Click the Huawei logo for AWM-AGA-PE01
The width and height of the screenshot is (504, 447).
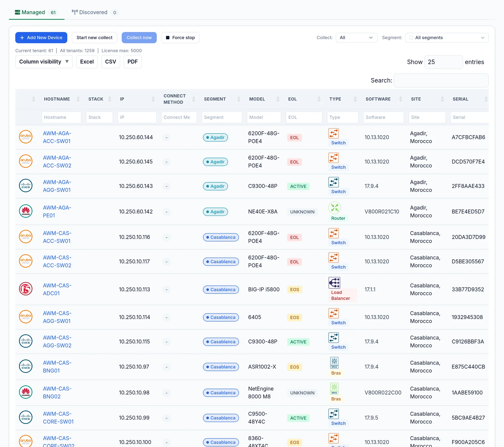click(x=26, y=211)
